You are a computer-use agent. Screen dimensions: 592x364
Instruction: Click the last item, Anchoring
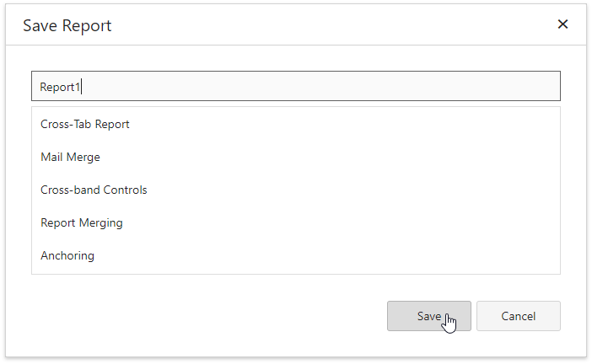[x=295, y=255]
